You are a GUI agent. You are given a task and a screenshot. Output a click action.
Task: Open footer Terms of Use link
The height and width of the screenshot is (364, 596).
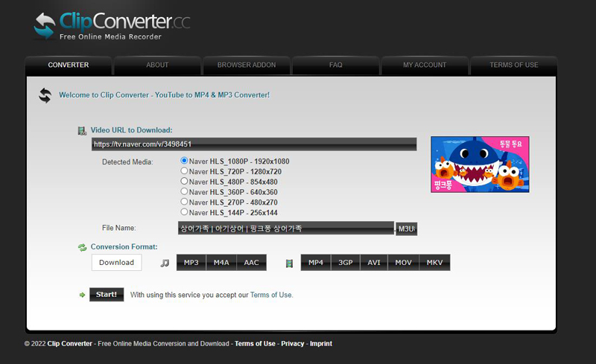click(x=255, y=343)
